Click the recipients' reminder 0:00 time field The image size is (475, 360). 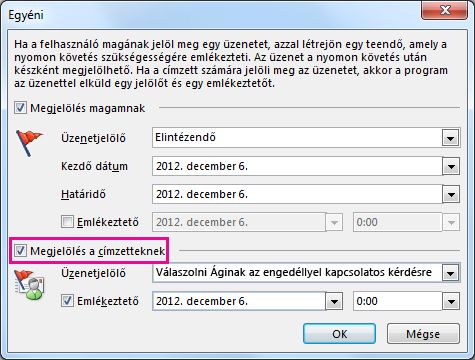point(398,301)
